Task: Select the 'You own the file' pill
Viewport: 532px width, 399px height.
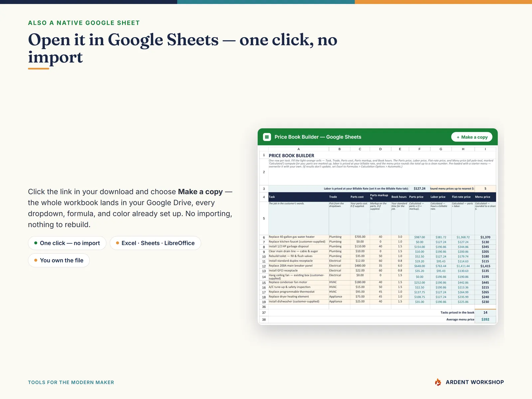Action: click(x=59, y=260)
